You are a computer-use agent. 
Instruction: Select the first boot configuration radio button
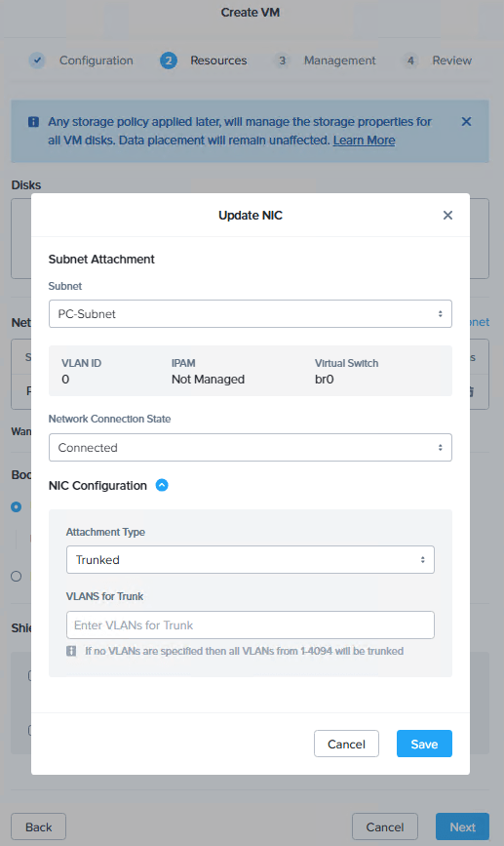tap(17, 506)
